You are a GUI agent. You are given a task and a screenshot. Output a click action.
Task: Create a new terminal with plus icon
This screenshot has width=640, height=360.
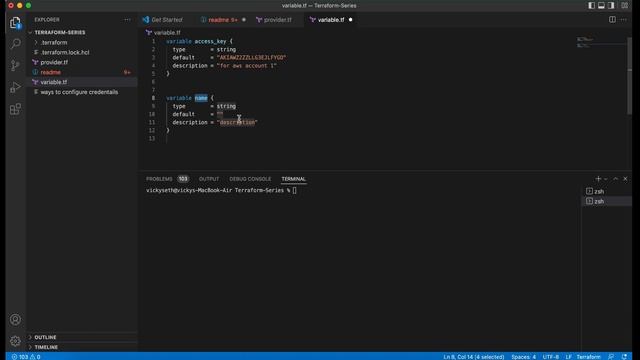coord(598,179)
